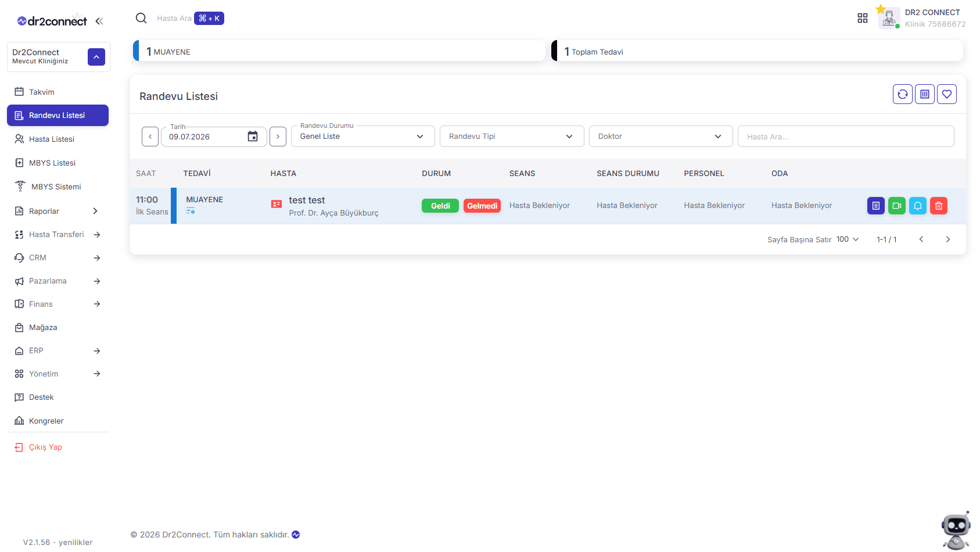Open the apps grid icon
Screen dimensions: 980x552
(863, 18)
